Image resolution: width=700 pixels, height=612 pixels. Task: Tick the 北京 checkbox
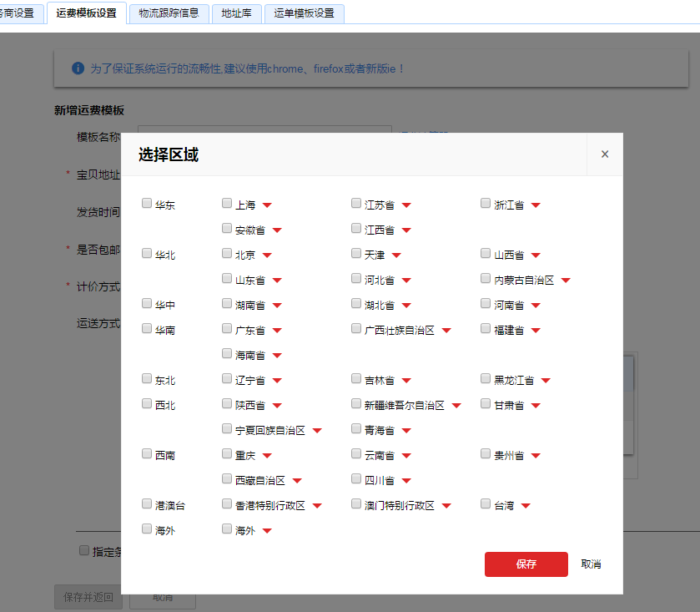(227, 253)
